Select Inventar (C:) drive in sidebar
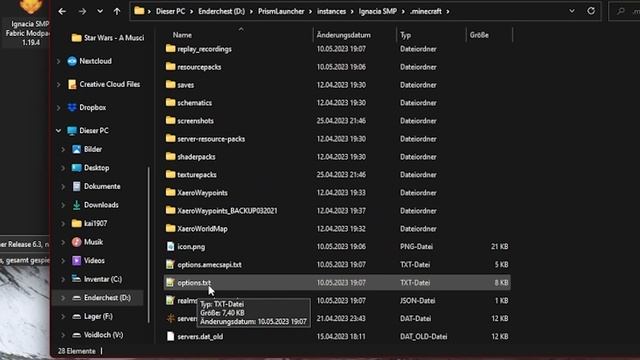The image size is (640, 360). [x=97, y=279]
